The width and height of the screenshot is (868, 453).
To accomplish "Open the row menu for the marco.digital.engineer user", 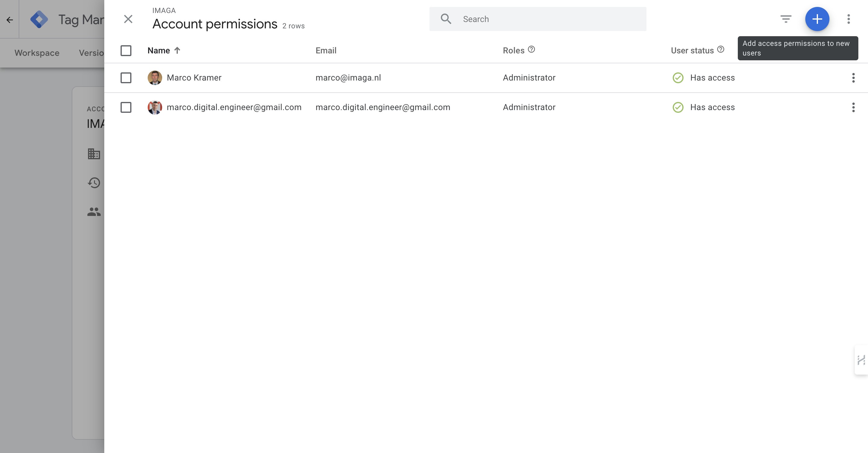I will 853,108.
